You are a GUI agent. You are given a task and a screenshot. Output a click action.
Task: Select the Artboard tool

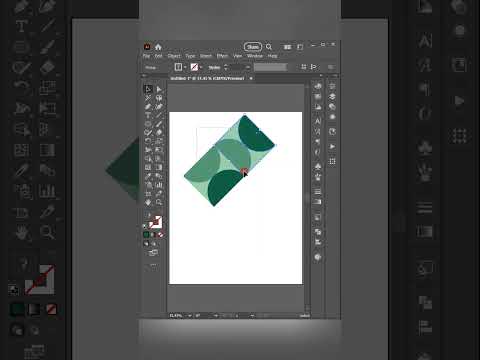148,193
